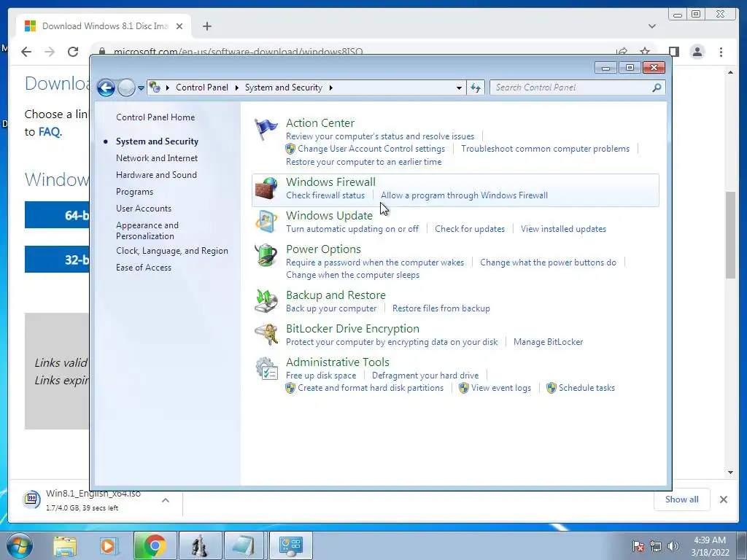
Task: Click the network tray icon
Action: pyautogui.click(x=656, y=546)
